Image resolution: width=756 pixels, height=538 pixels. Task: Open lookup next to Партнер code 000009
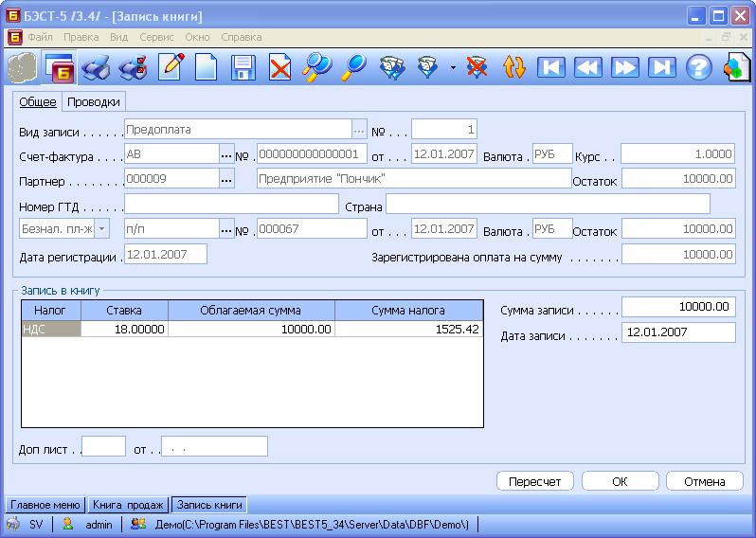pos(226,179)
